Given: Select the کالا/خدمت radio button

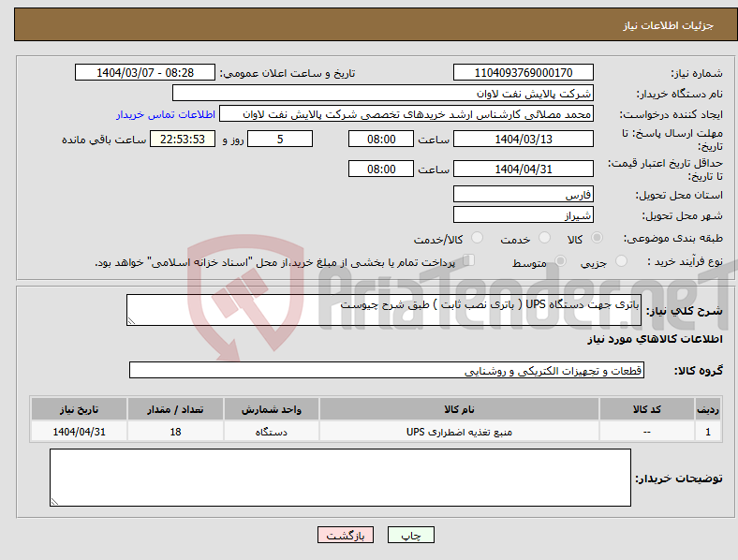Looking at the screenshot, I should point(478,238).
